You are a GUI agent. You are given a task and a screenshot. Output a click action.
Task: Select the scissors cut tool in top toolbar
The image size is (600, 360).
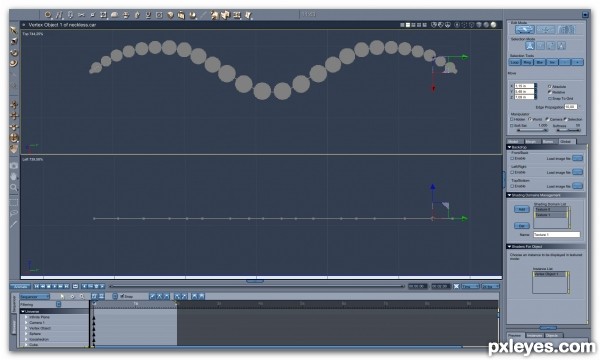(x=81, y=15)
